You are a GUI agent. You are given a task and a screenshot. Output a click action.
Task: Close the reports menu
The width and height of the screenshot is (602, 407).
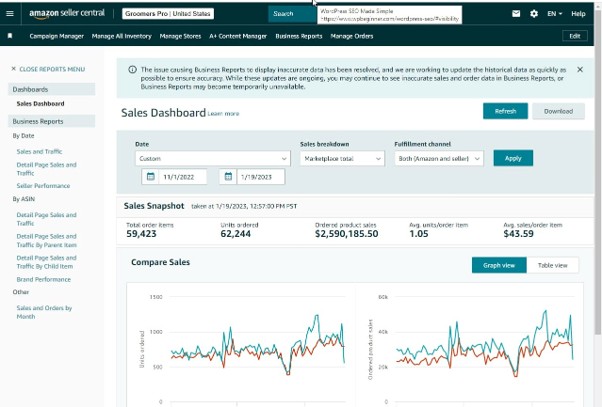click(x=48, y=69)
